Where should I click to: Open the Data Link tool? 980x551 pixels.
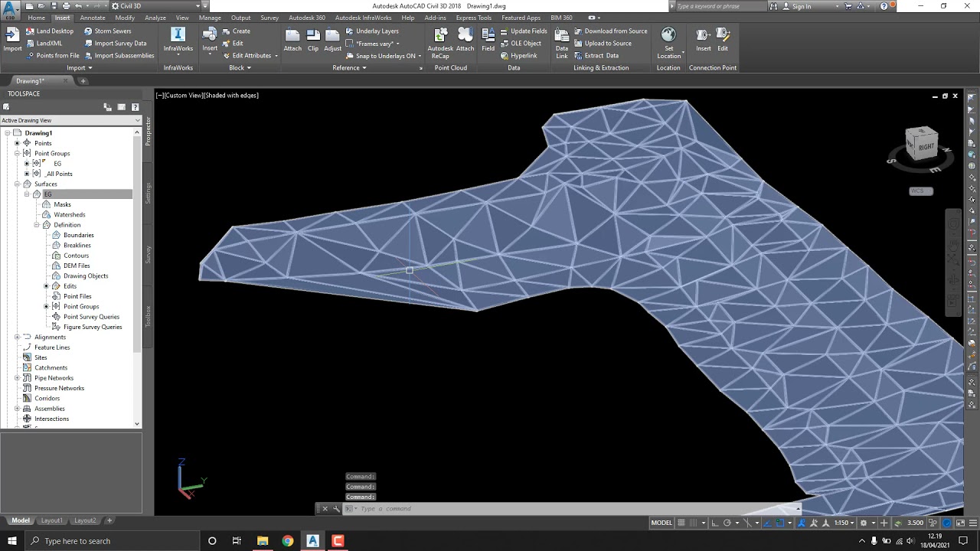tap(562, 44)
